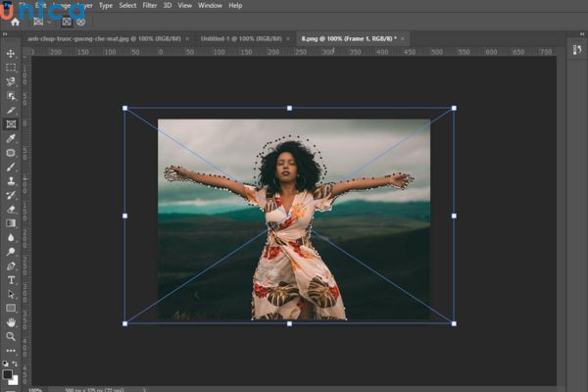Choose rectangular frame shape in options bar
Viewport: 588px width, 392px height.
pyautogui.click(x=67, y=21)
